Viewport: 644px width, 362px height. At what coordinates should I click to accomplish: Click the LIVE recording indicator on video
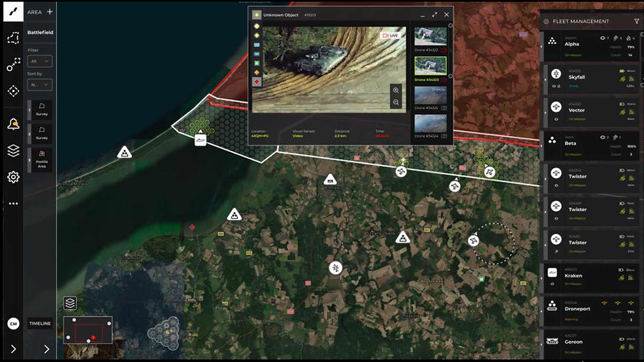[x=390, y=35]
